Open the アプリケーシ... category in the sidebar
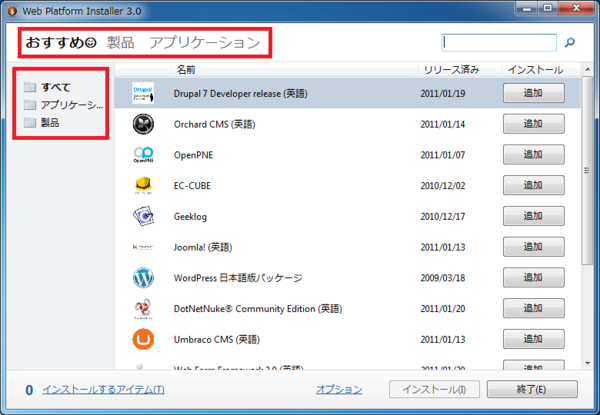Viewport: 600px width, 415px height. pos(72,105)
